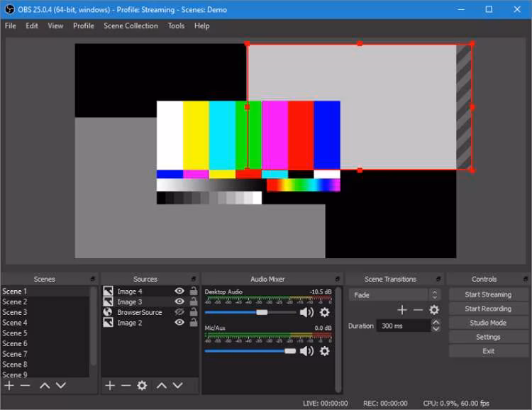Click the Image 4 source type icon

(x=109, y=292)
